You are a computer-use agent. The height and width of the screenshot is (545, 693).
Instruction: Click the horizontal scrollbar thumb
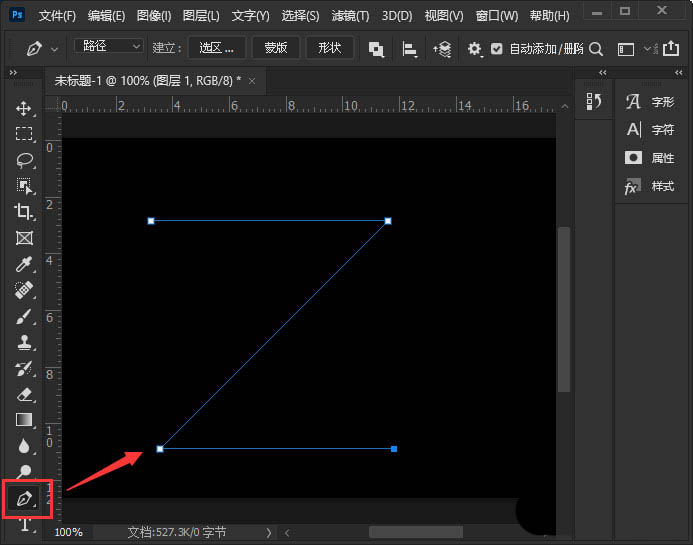pos(416,532)
